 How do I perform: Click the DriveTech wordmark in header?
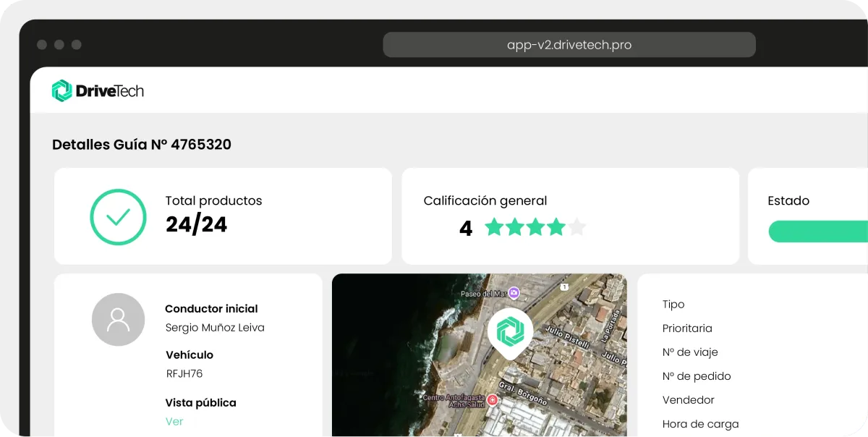110,90
